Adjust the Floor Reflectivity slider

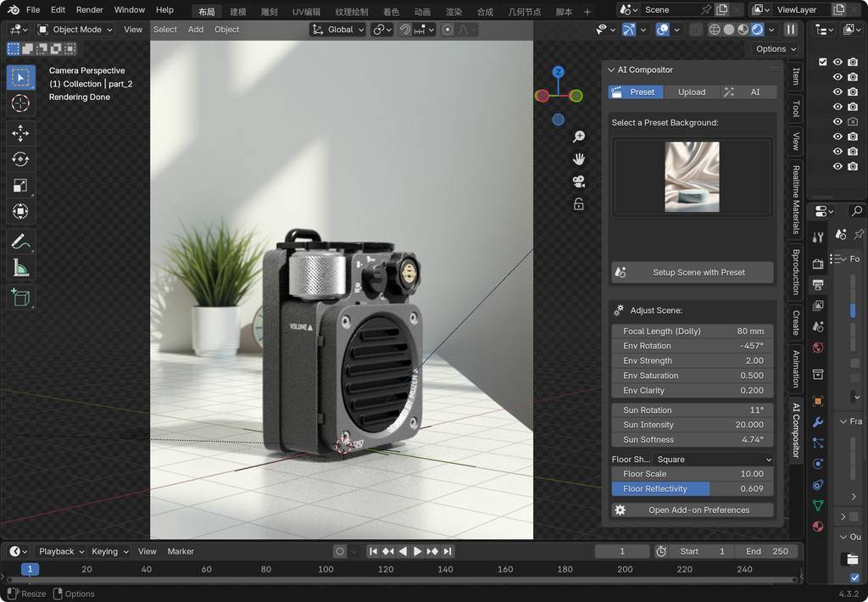point(692,488)
